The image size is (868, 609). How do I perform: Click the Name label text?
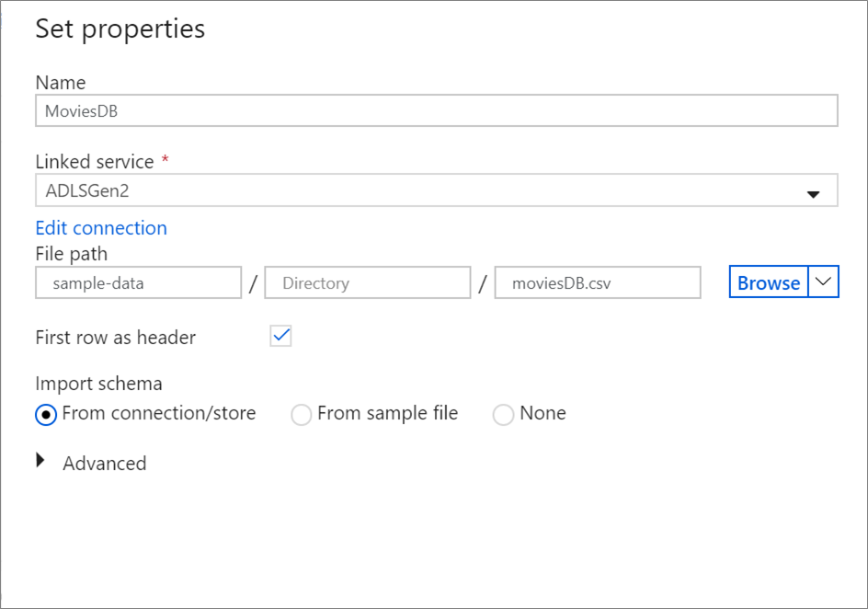[x=59, y=82]
